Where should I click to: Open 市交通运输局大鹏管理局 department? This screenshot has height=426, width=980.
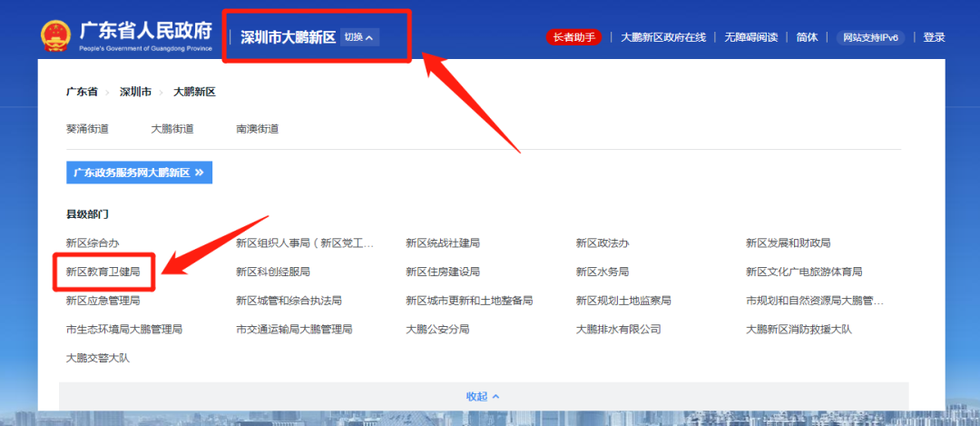pyautogui.click(x=294, y=329)
